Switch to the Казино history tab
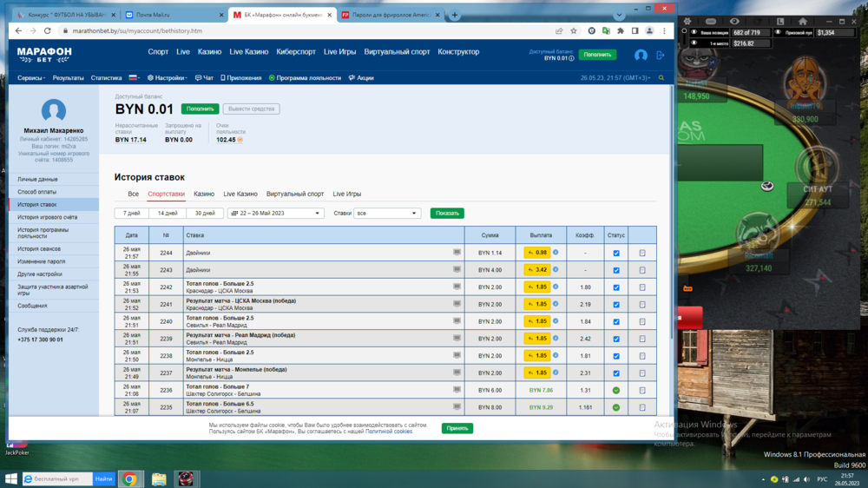 click(x=204, y=195)
